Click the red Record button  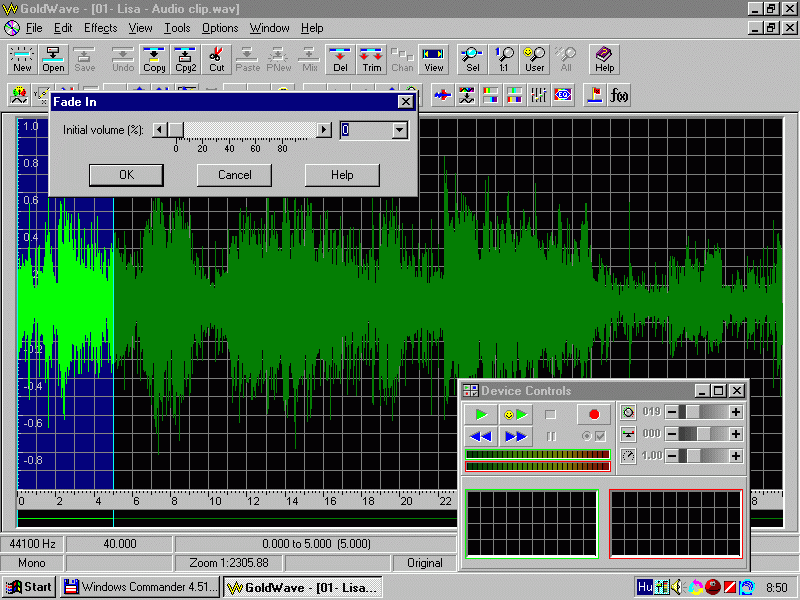(594, 414)
